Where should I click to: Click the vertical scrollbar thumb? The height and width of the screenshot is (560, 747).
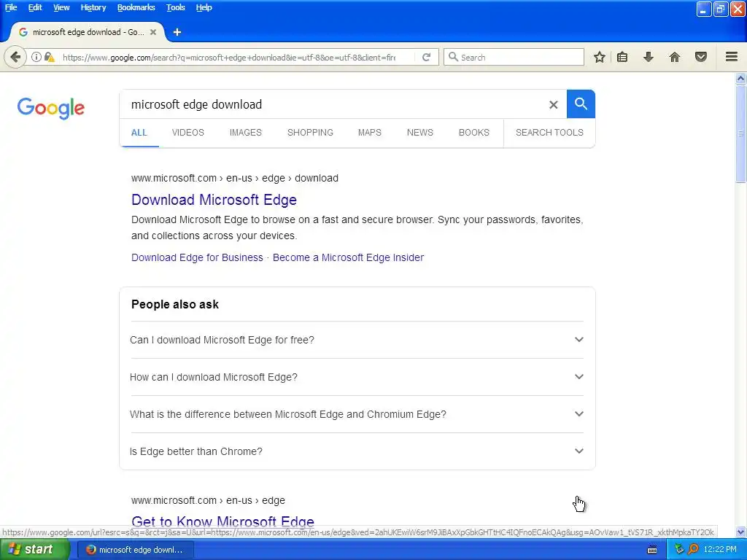(x=740, y=134)
